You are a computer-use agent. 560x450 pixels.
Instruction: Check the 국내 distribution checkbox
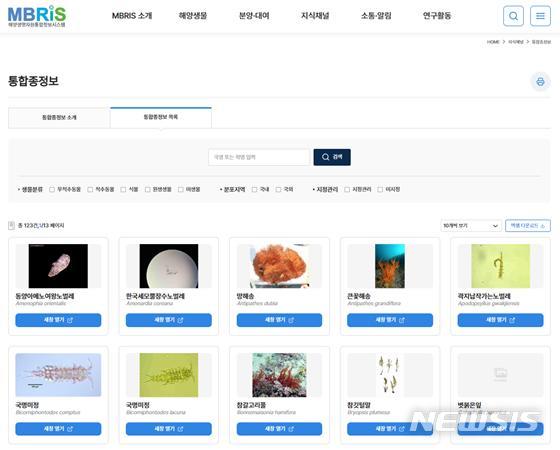[x=254, y=189]
